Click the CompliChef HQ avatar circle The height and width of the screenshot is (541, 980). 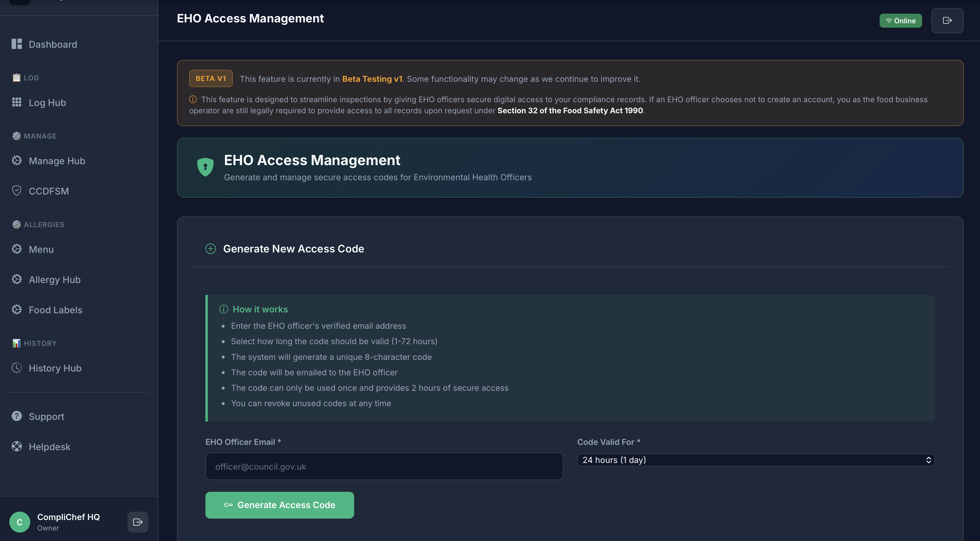(20, 521)
